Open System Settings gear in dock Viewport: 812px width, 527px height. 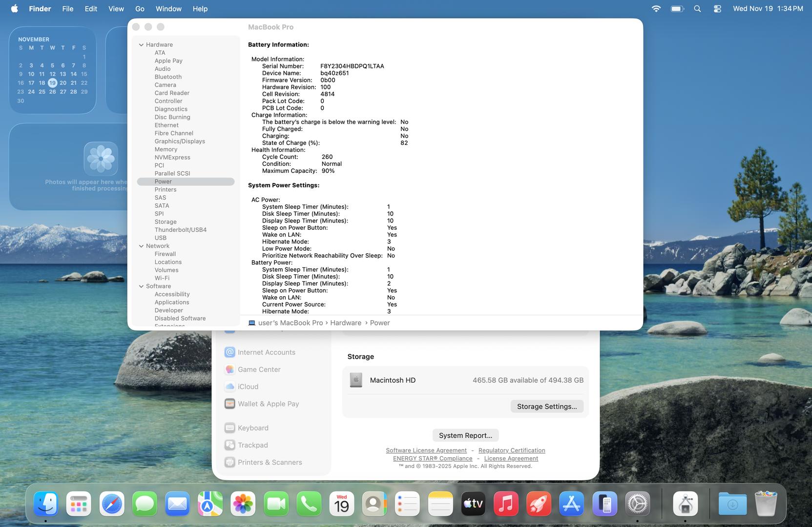click(637, 504)
